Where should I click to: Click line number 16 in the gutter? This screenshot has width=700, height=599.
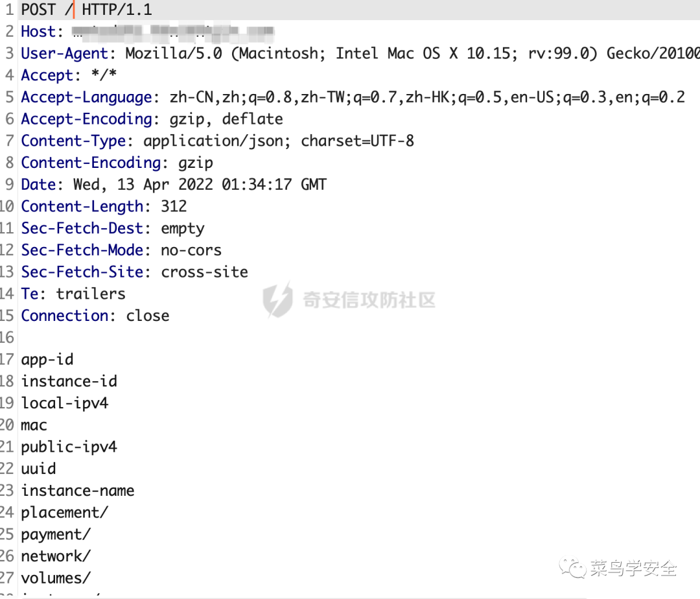point(7,338)
